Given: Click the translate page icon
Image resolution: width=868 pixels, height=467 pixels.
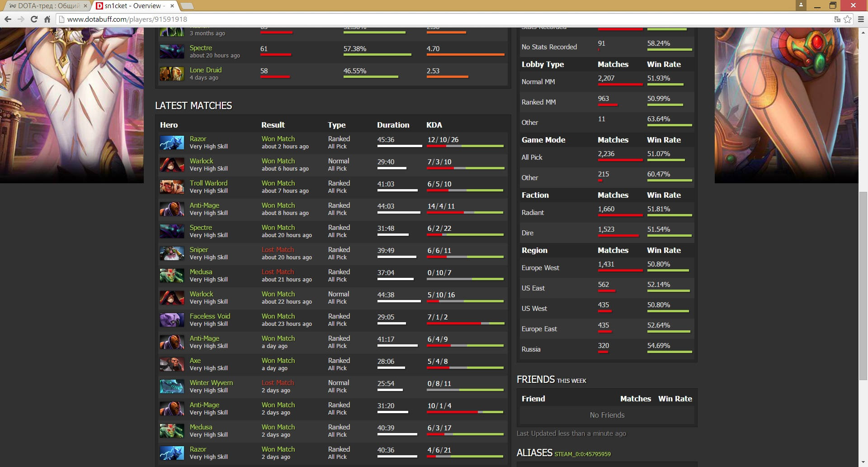Looking at the screenshot, I should tap(837, 19).
